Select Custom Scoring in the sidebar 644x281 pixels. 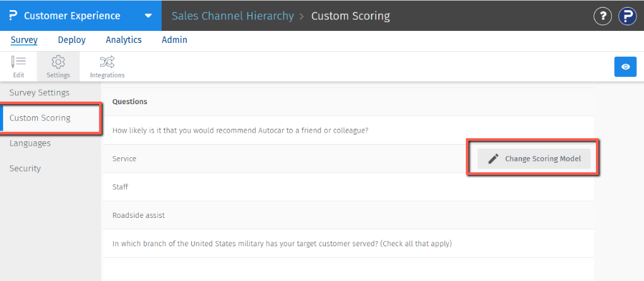[x=51, y=118]
